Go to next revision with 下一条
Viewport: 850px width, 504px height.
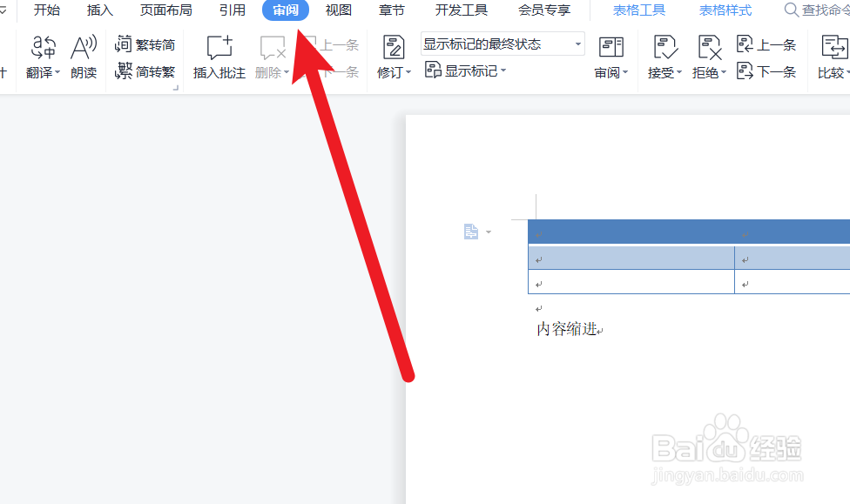(766, 71)
